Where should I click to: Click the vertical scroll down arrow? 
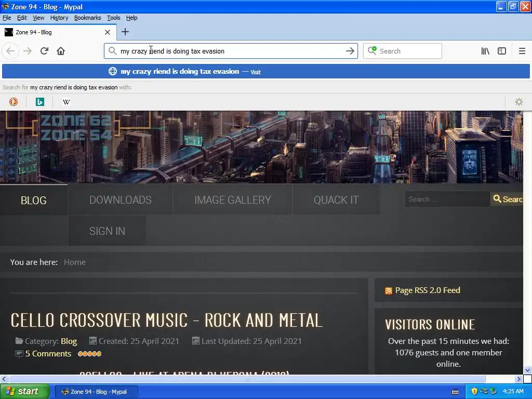click(x=527, y=370)
